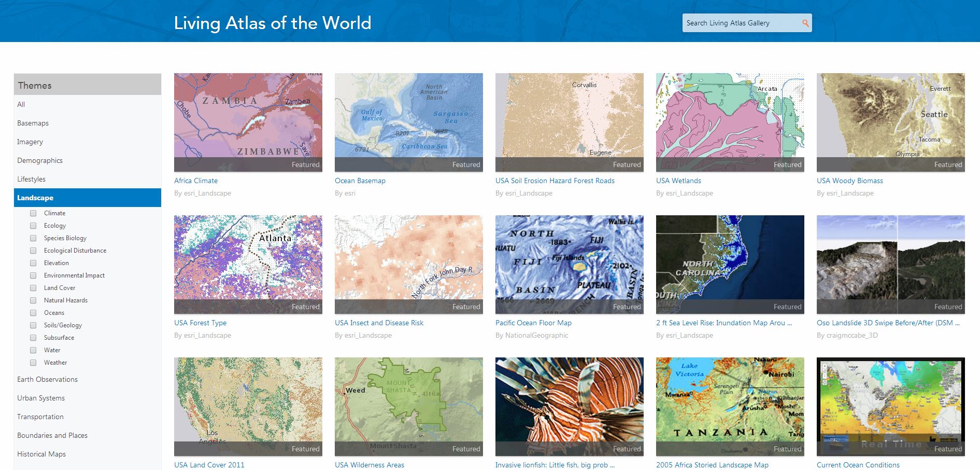Follow Oso Landslide 3D Swipe link
The width and height of the screenshot is (980, 470).
pos(888,323)
